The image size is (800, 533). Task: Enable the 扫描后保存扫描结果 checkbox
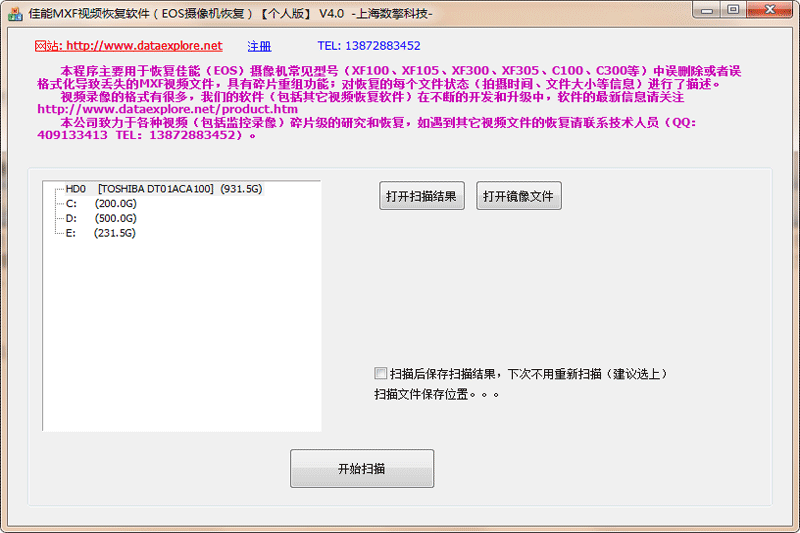[380, 373]
